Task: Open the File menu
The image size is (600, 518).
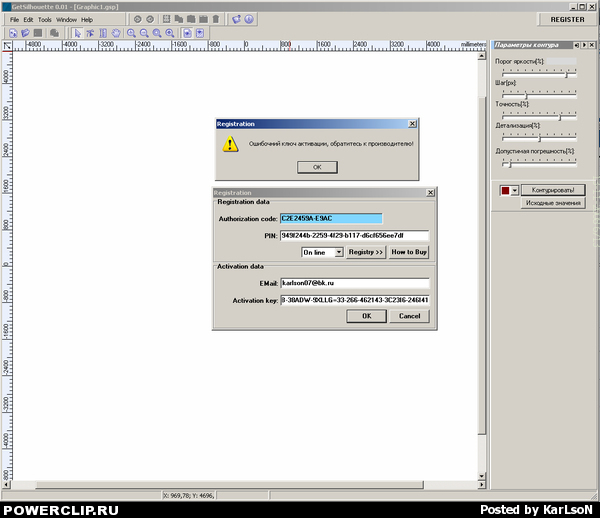Action: click(14, 19)
